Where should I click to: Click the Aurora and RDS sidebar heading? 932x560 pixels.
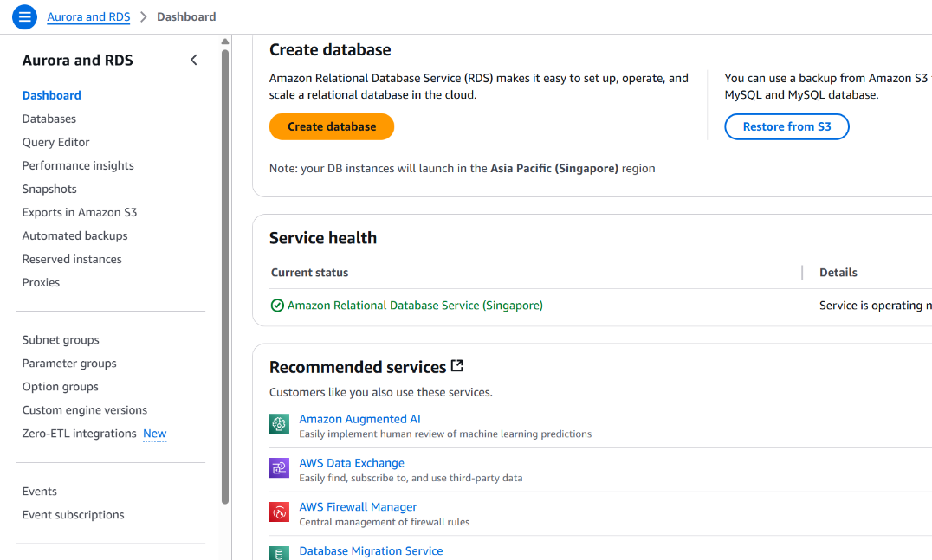click(x=78, y=60)
